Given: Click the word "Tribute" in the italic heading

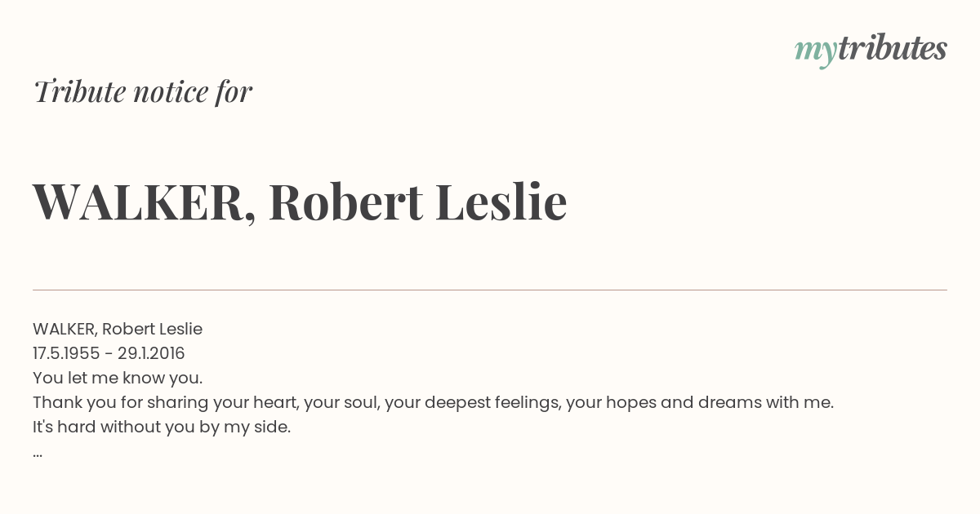Looking at the screenshot, I should click(x=78, y=91).
